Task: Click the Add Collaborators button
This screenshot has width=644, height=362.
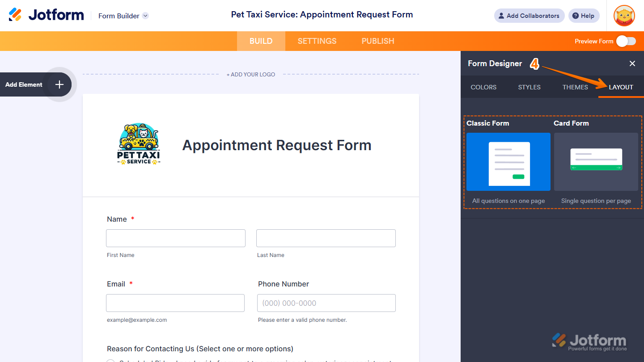Action: [529, 16]
